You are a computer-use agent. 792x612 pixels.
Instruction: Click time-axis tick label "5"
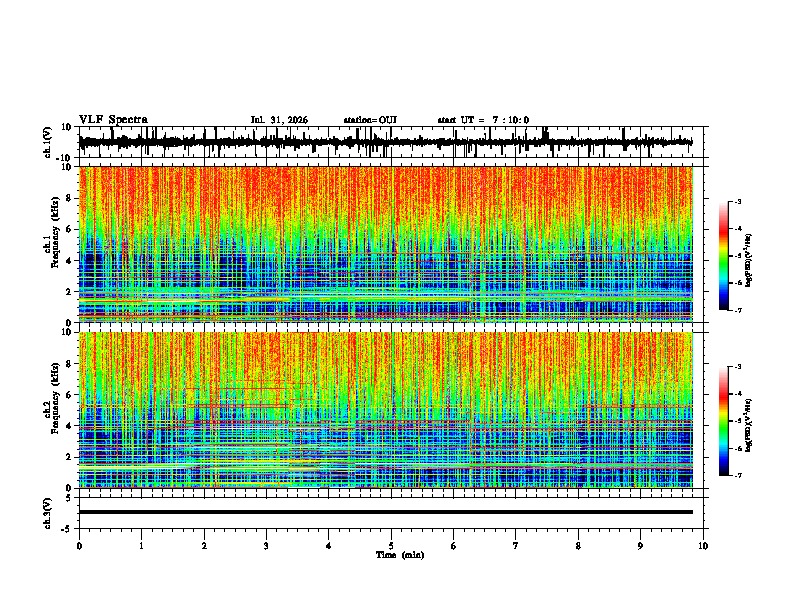coord(391,546)
